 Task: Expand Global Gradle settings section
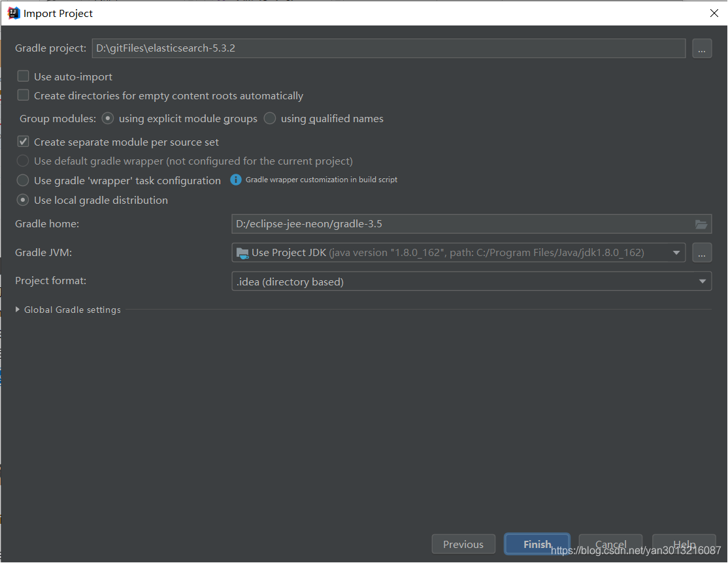coord(17,310)
